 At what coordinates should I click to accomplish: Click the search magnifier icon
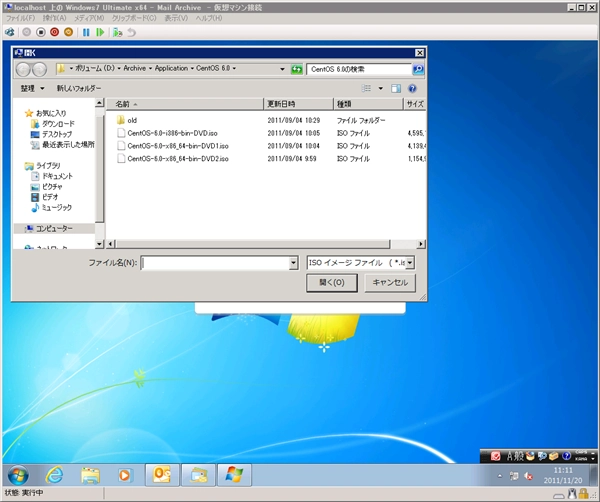(x=418, y=69)
